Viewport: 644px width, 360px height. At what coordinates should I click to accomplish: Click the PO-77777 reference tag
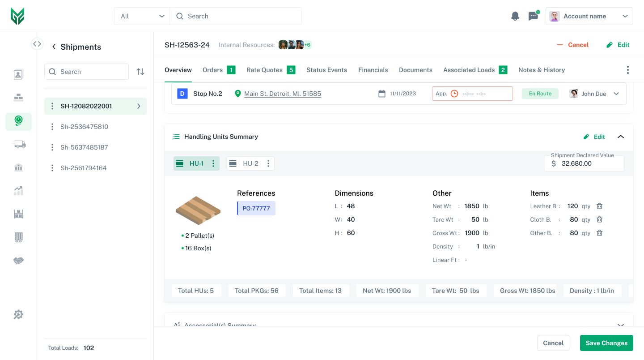point(256,208)
